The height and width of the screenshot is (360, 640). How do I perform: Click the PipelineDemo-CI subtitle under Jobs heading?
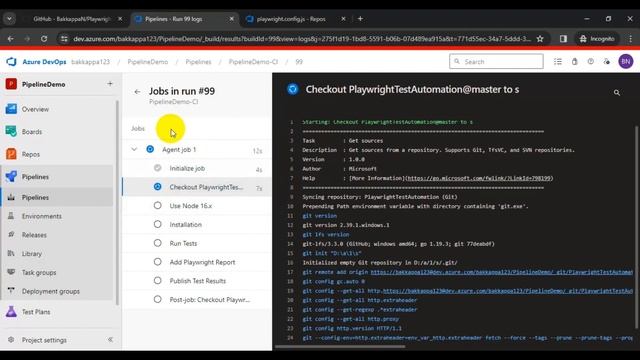173,102
